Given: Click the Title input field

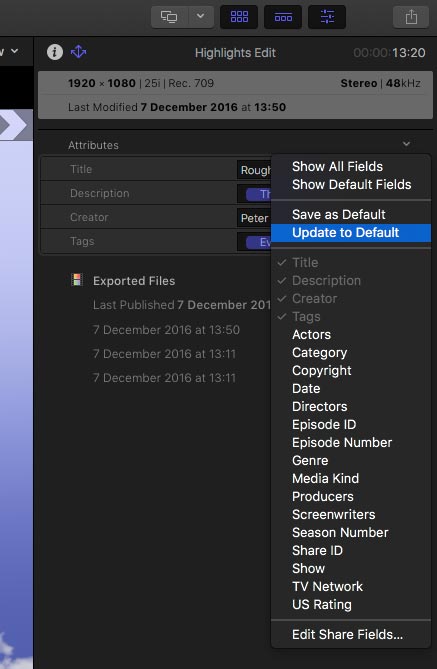Looking at the screenshot, I should 254,170.
